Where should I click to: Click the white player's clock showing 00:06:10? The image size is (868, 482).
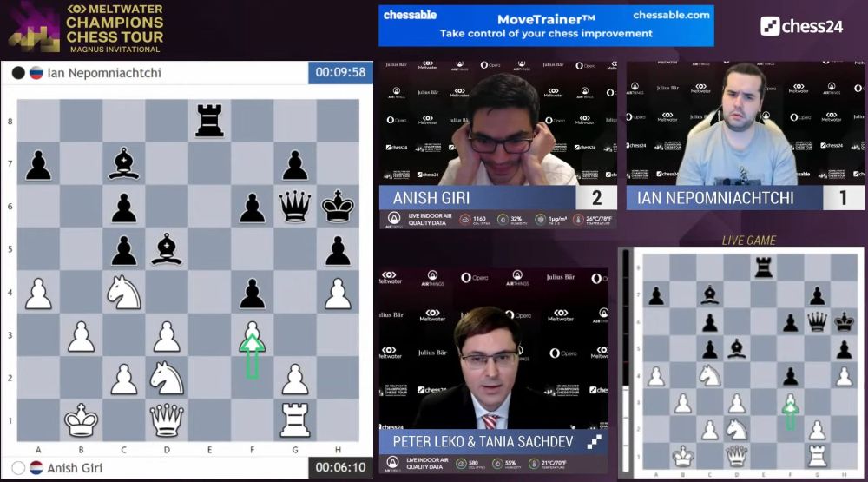340,467
